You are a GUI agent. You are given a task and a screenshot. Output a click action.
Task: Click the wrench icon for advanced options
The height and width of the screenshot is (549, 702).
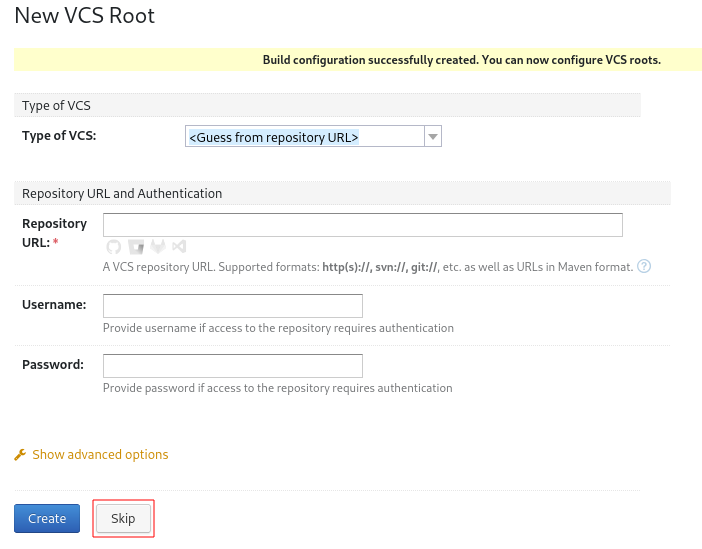[20, 455]
